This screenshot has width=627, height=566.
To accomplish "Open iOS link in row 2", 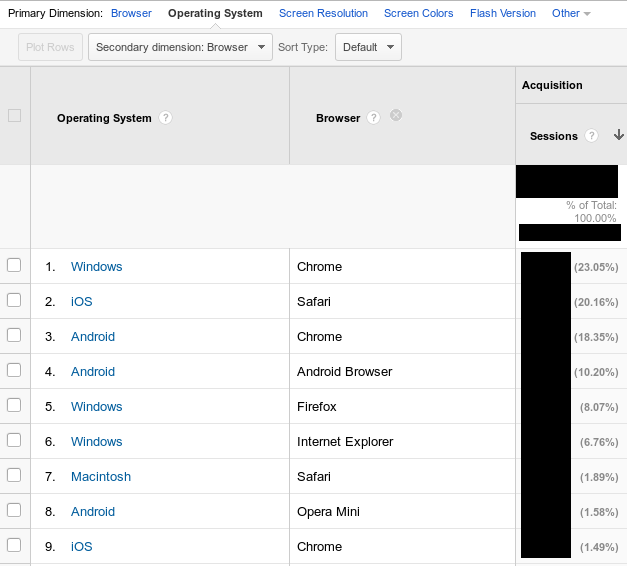I will pos(82,302).
